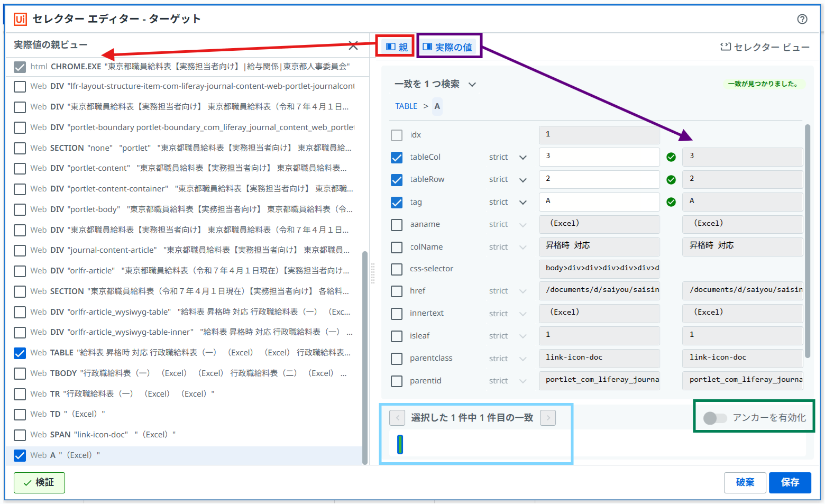825x504 pixels.
Task: Select the html CHROME.EXE row
Action: 187,67
